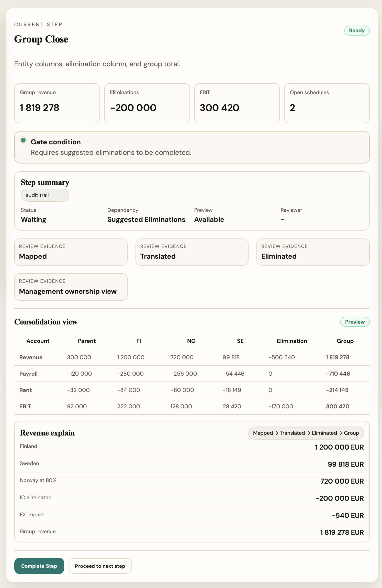382x588 pixels.
Task: Select the EBIT summary card
Action: pyautogui.click(x=237, y=103)
